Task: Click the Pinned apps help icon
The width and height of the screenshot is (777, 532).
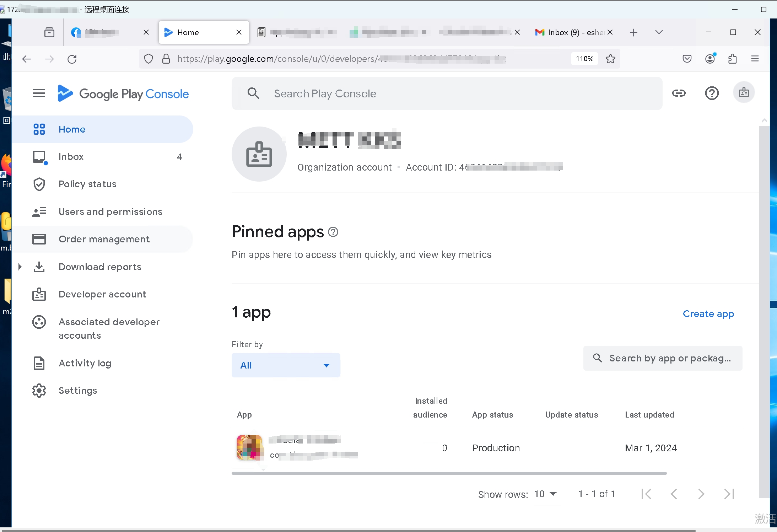Action: (x=333, y=232)
